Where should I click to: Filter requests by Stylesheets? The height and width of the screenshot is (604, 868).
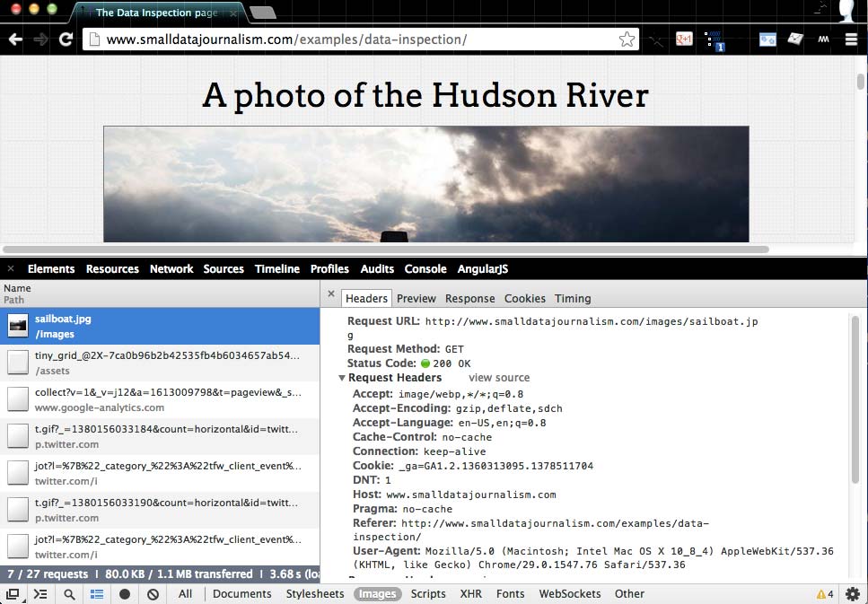[315, 594]
